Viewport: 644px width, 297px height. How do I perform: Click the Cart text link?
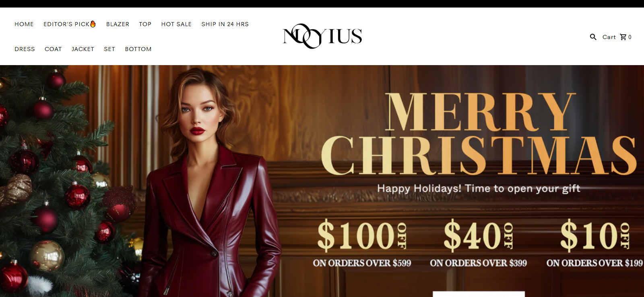click(609, 37)
